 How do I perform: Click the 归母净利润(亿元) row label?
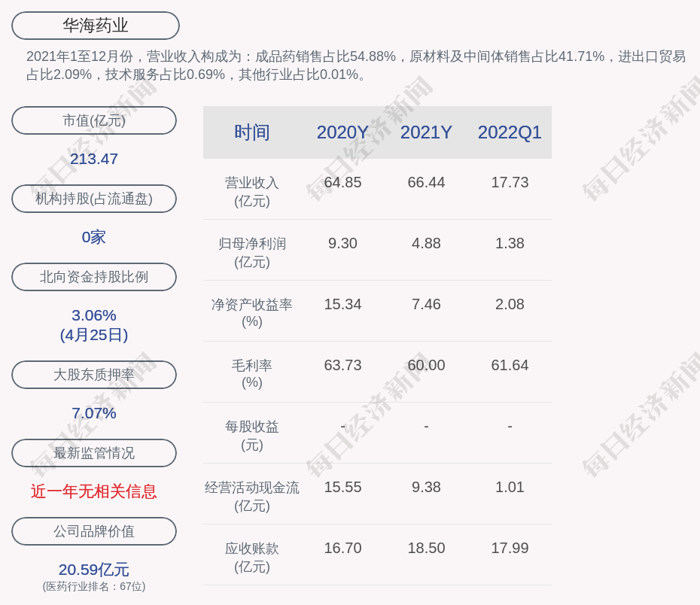[252, 253]
